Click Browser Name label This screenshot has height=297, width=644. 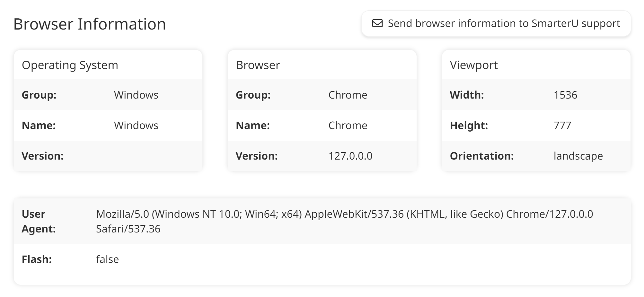[253, 126]
